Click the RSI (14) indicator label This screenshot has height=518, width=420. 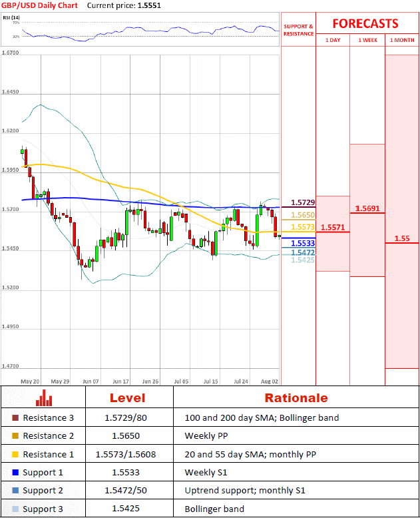pyautogui.click(x=11, y=17)
